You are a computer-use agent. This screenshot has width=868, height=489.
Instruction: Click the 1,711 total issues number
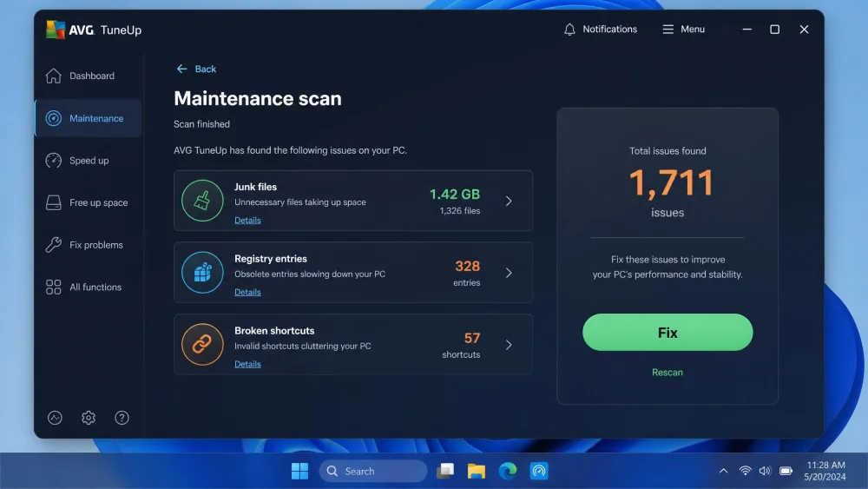(671, 182)
